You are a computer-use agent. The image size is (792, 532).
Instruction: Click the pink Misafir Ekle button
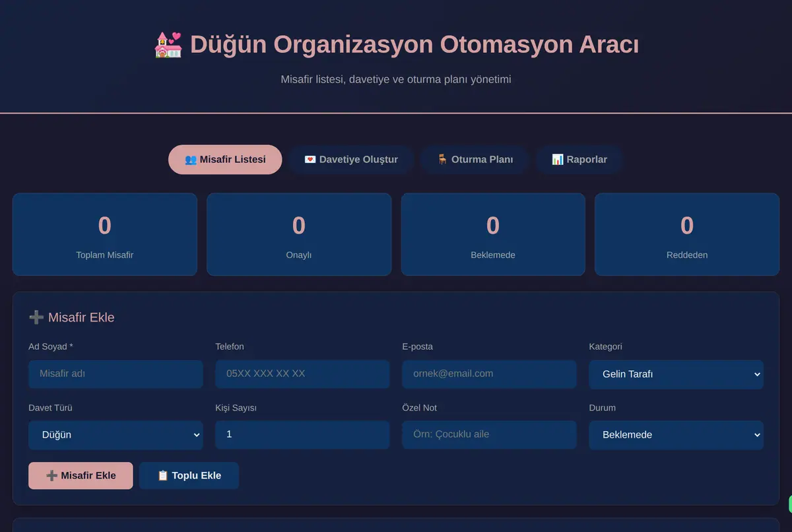(x=81, y=475)
